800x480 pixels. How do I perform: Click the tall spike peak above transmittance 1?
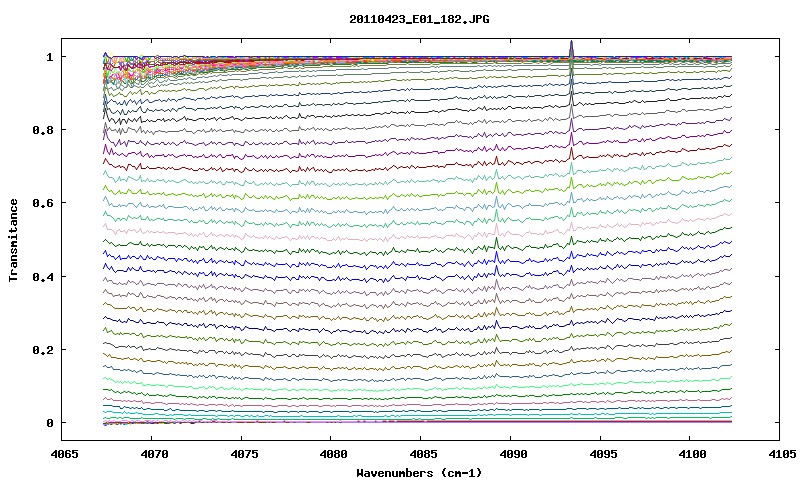571,47
